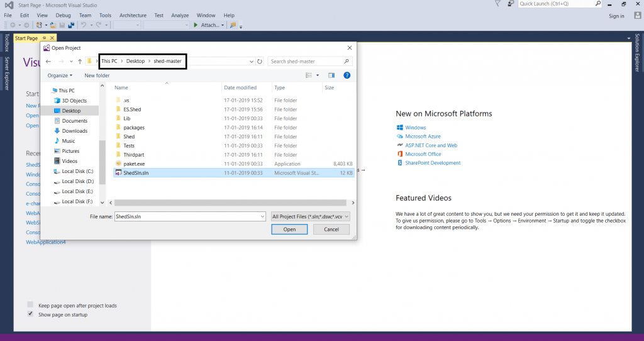Screen dimensions: 644x341
Task: Click the feedback icon beside Quick Launch
Action: tap(511, 4)
